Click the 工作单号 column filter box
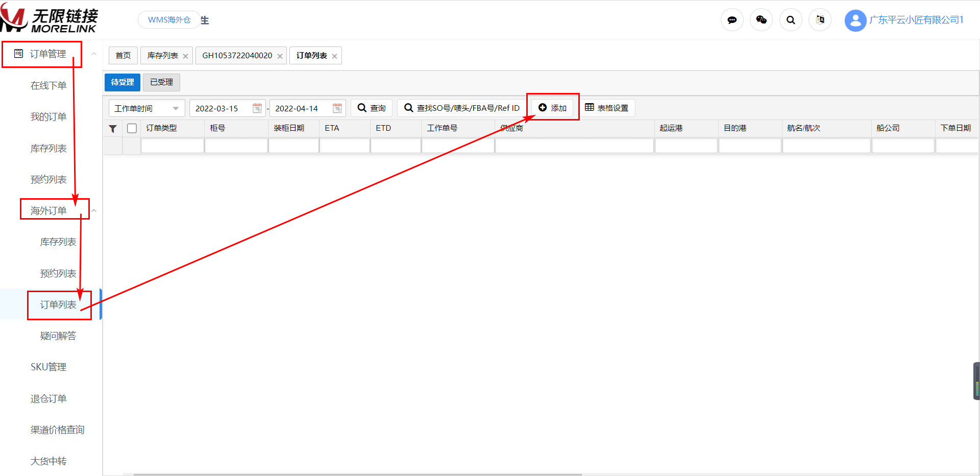 tap(458, 146)
